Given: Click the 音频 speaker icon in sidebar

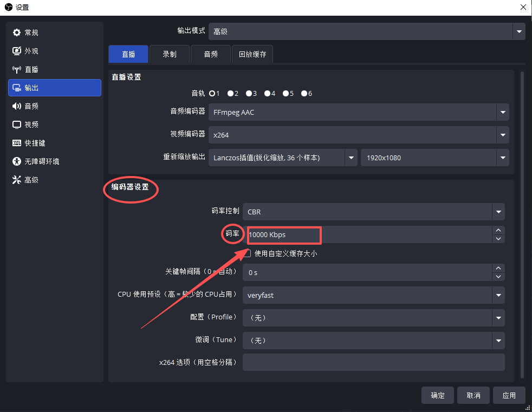Looking at the screenshot, I should pos(17,106).
